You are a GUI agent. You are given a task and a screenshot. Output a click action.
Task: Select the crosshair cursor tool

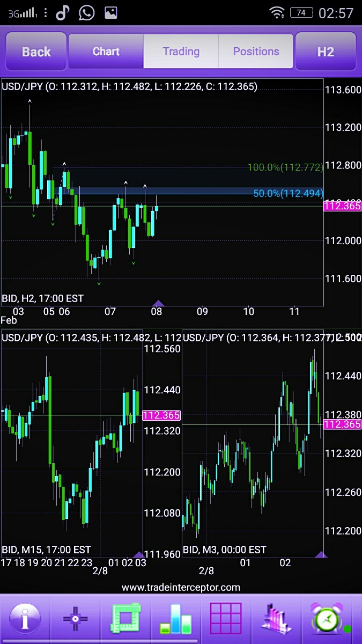[x=76, y=619]
